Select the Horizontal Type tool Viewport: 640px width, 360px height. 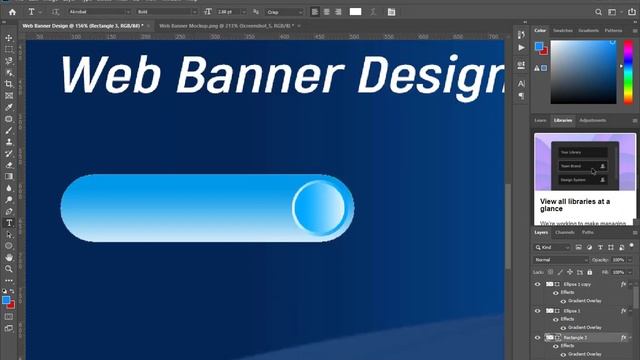point(9,223)
